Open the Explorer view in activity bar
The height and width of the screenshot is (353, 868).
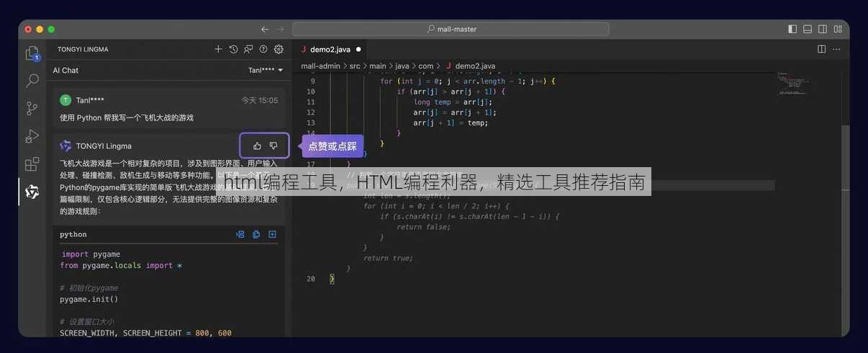tap(32, 53)
